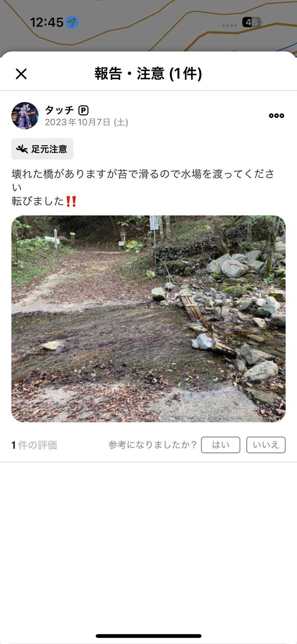Viewport: 297px width, 644px height.
Task: Open the username タッチ profile link
Action: click(x=59, y=110)
